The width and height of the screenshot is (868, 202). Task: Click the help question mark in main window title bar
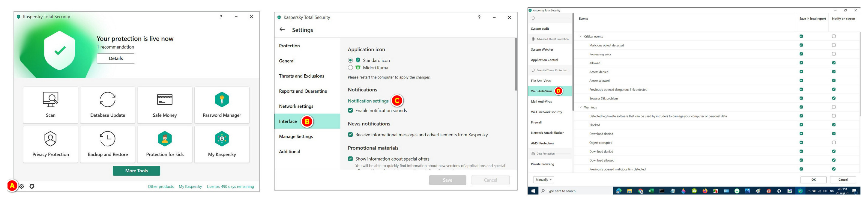coord(221,16)
